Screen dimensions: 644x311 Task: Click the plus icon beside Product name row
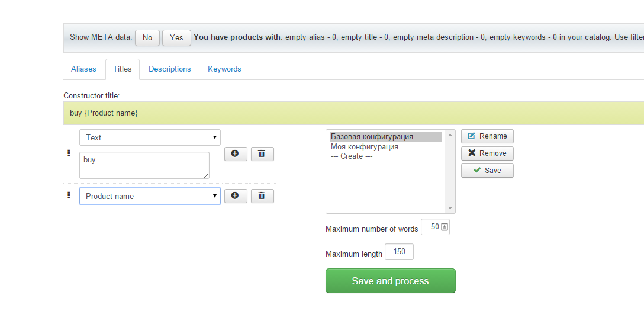[x=235, y=196]
